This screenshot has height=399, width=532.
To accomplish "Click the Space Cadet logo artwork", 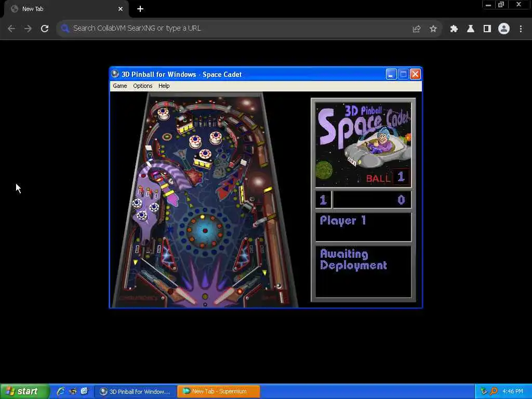I will 363,145.
